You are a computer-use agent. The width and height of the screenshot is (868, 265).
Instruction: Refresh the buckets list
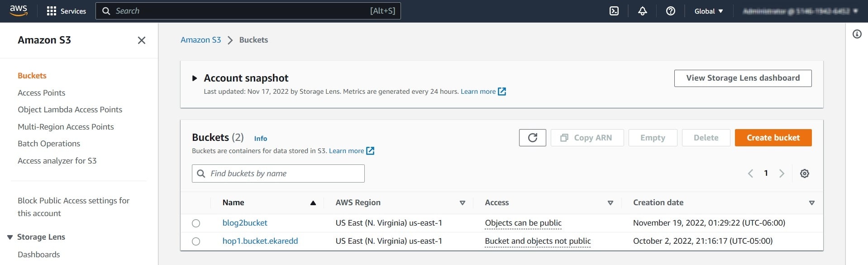click(x=532, y=138)
